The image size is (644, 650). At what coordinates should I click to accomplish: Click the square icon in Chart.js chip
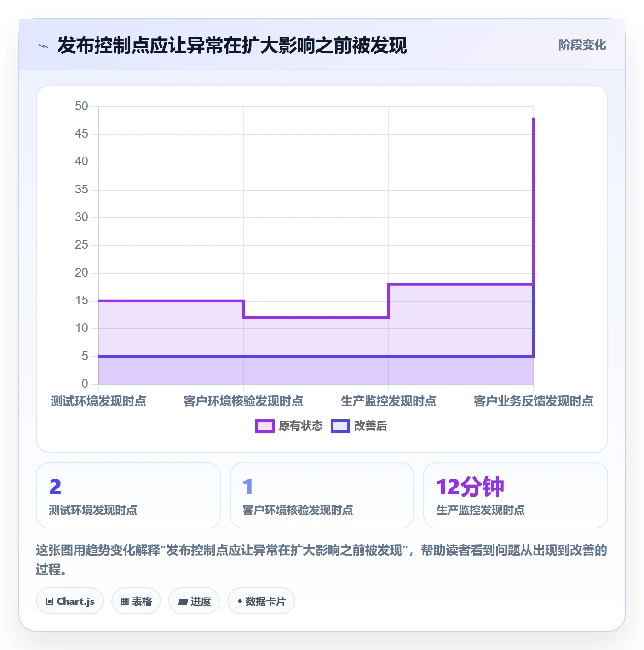pos(50,602)
